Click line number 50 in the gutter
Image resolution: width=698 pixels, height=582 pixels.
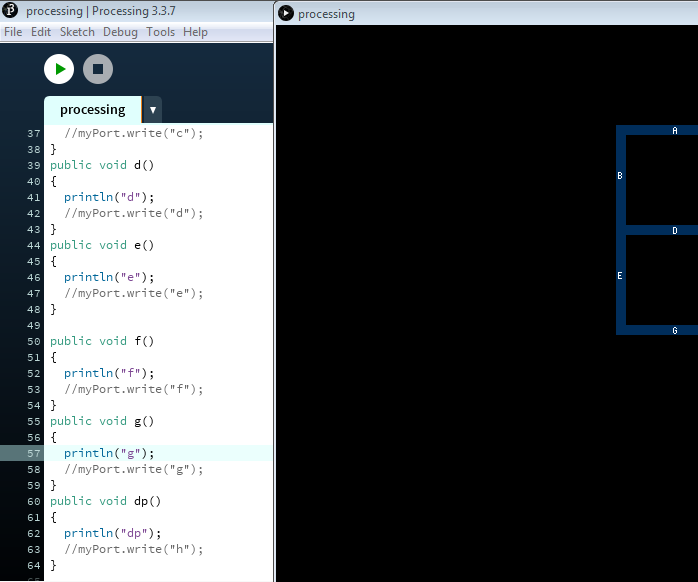(34, 341)
